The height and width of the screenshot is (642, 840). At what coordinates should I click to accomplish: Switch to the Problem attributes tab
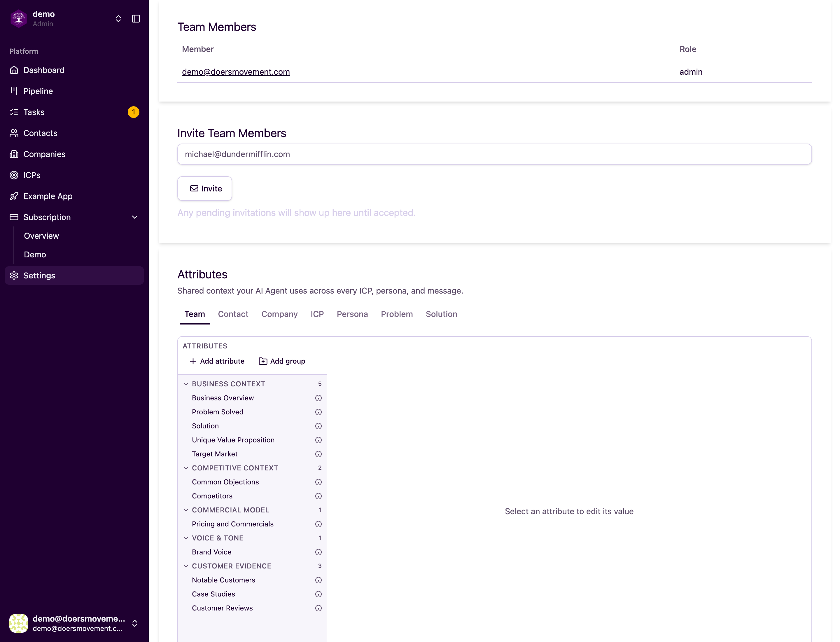pyautogui.click(x=397, y=314)
